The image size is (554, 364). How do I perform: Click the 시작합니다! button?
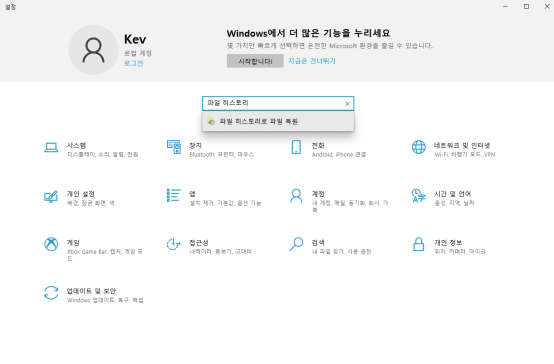tap(255, 61)
